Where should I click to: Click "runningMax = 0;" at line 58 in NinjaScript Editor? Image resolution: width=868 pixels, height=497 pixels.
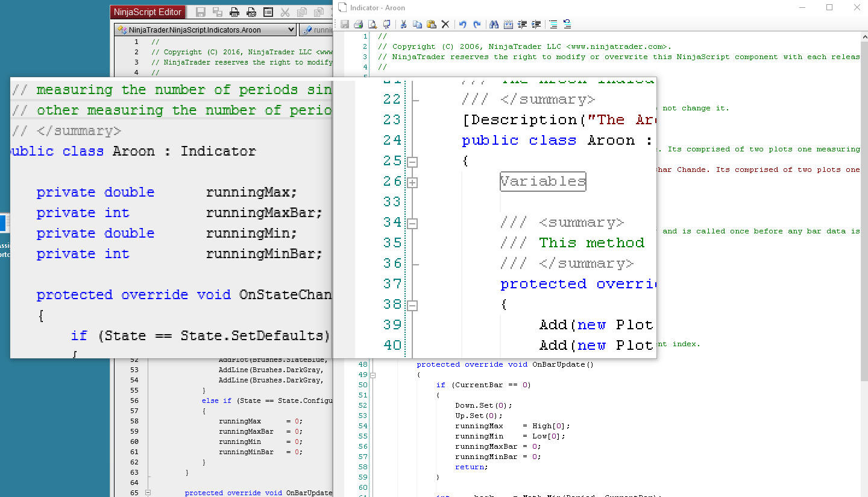[260, 421]
